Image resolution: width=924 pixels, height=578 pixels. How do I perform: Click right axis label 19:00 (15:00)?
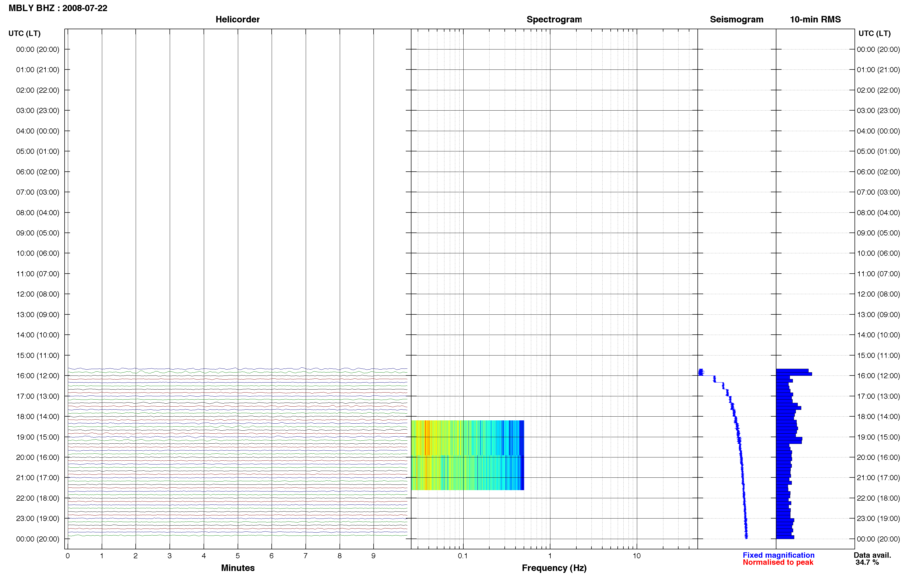pyautogui.click(x=878, y=437)
